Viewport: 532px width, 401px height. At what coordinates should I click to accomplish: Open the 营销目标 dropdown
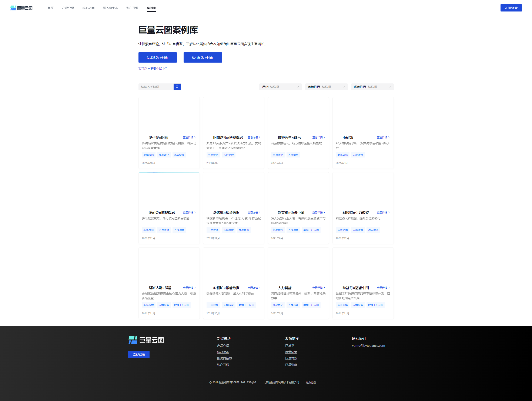pyautogui.click(x=326, y=87)
